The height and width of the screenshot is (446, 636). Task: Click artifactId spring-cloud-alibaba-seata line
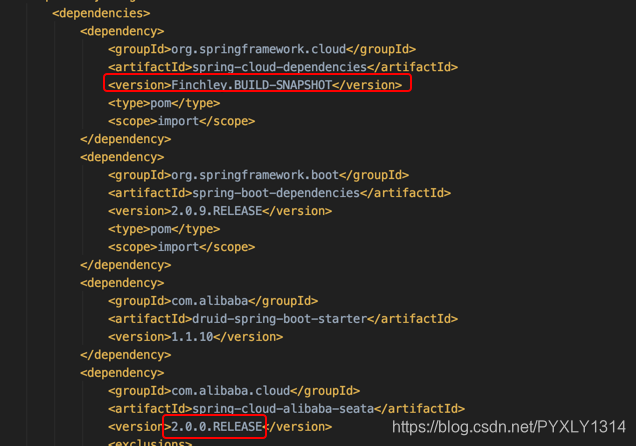[286, 409]
